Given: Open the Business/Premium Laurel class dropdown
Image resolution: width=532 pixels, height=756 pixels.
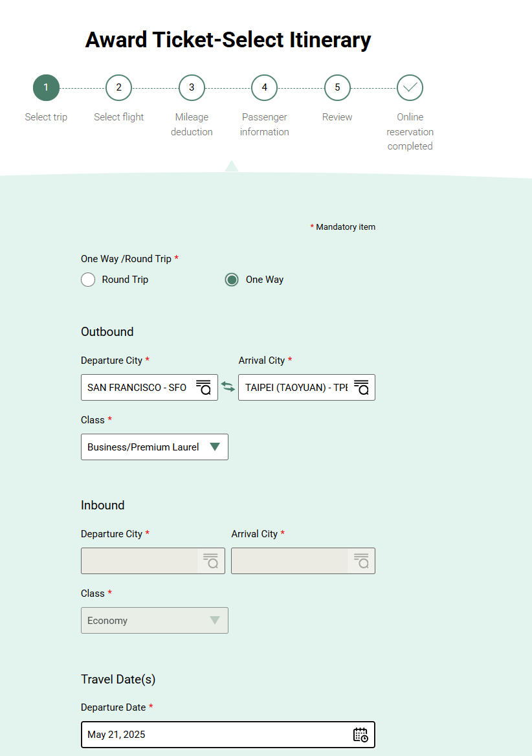Looking at the screenshot, I should pyautogui.click(x=155, y=447).
